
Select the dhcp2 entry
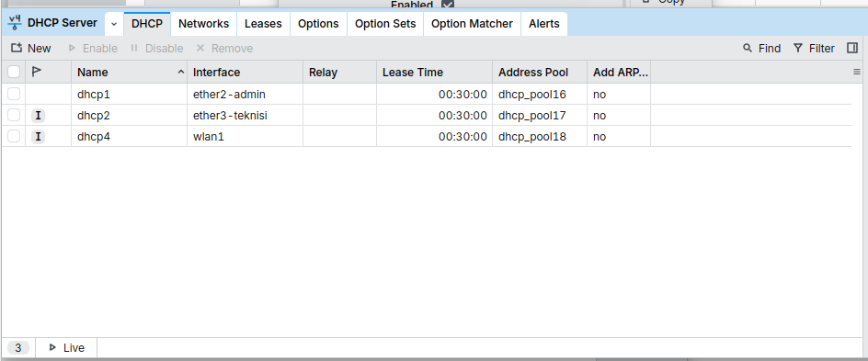pos(94,116)
